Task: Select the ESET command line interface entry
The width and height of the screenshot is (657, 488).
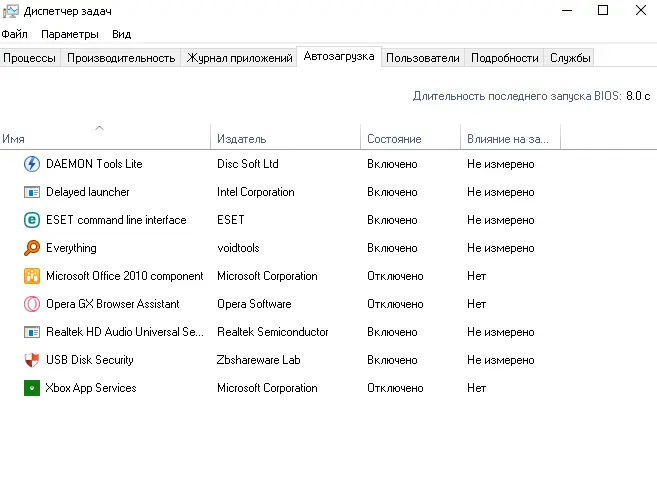Action: pyautogui.click(x=116, y=220)
